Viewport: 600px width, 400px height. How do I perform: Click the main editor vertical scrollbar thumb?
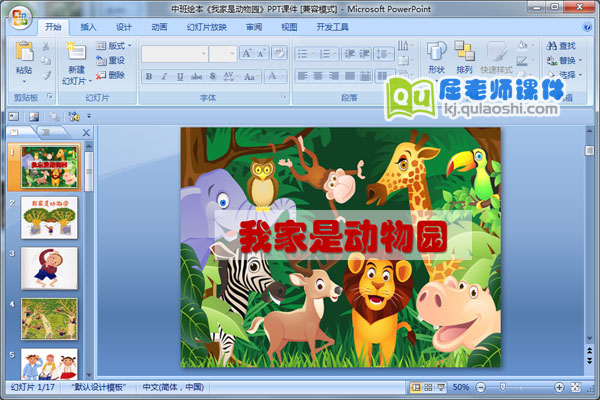(x=589, y=150)
